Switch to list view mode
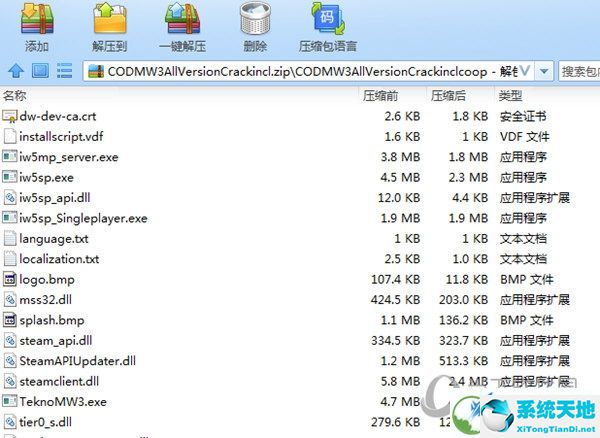Screen dimensions: 600x438 [x=64, y=71]
